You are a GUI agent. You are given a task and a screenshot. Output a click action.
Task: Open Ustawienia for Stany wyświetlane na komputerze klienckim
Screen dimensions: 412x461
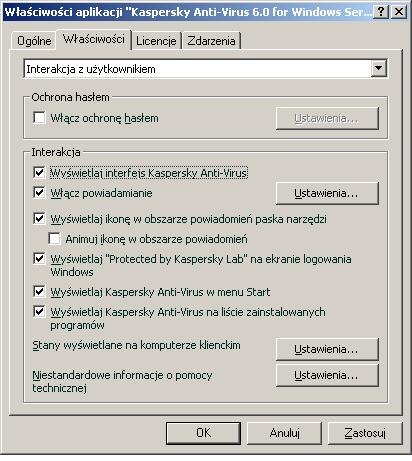327,349
